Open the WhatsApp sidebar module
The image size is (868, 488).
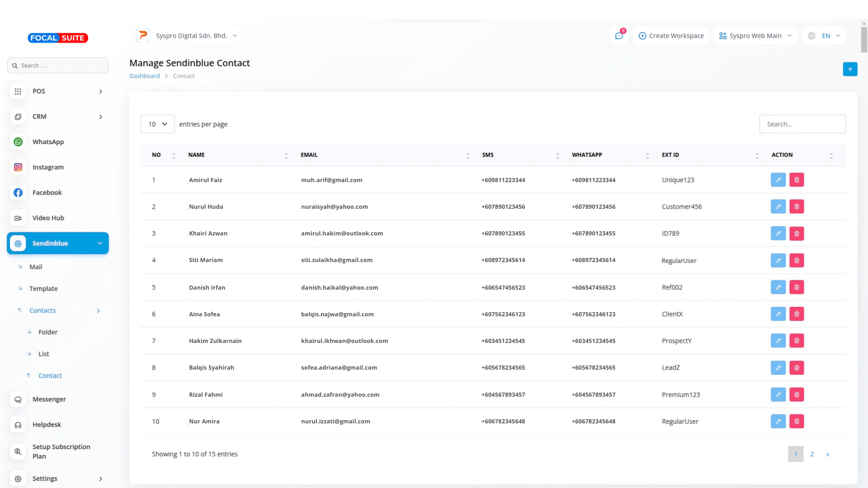coord(48,142)
